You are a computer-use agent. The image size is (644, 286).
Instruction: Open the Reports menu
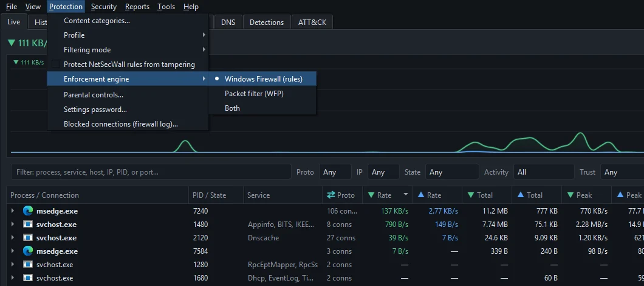[137, 7]
